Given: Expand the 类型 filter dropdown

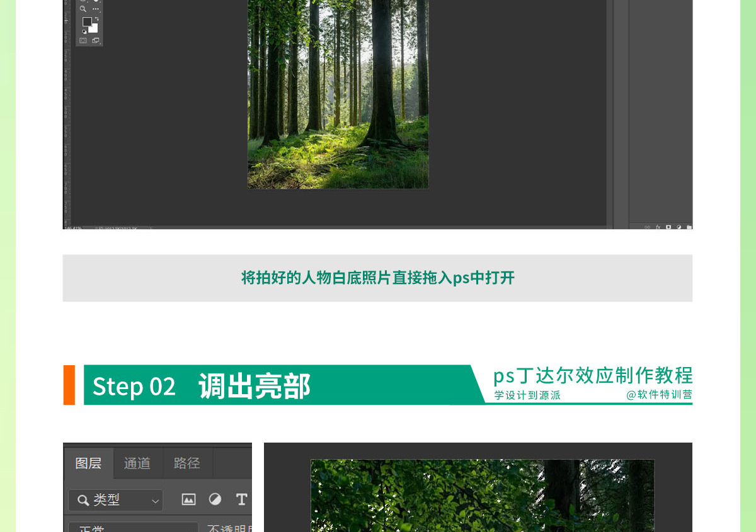Looking at the screenshot, I should (x=116, y=500).
